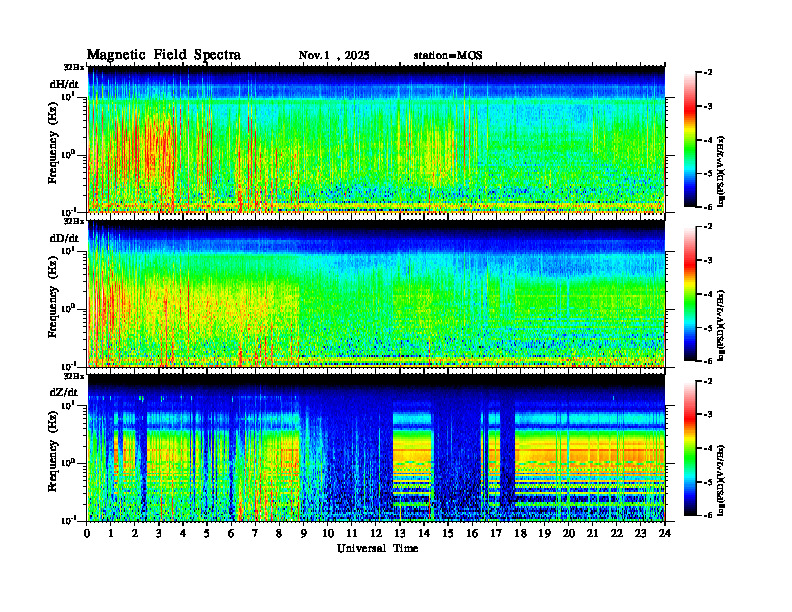This screenshot has width=792, height=612.
Task: Click the PSD units label beside dD/dt color bar
Action: (x=721, y=325)
